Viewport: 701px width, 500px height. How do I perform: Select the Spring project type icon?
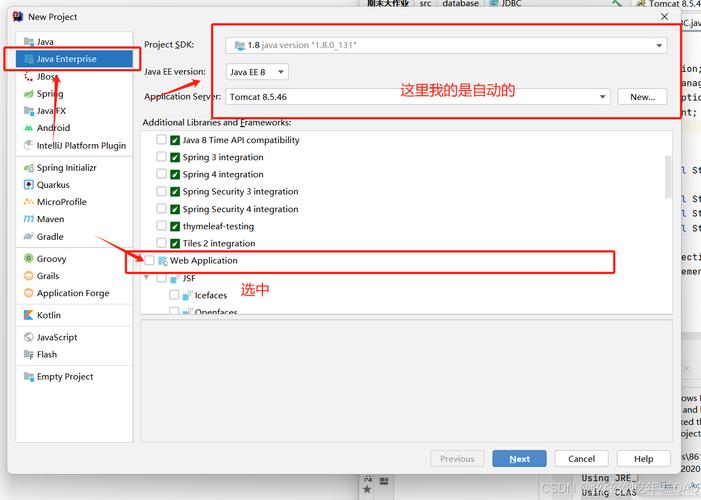28,94
